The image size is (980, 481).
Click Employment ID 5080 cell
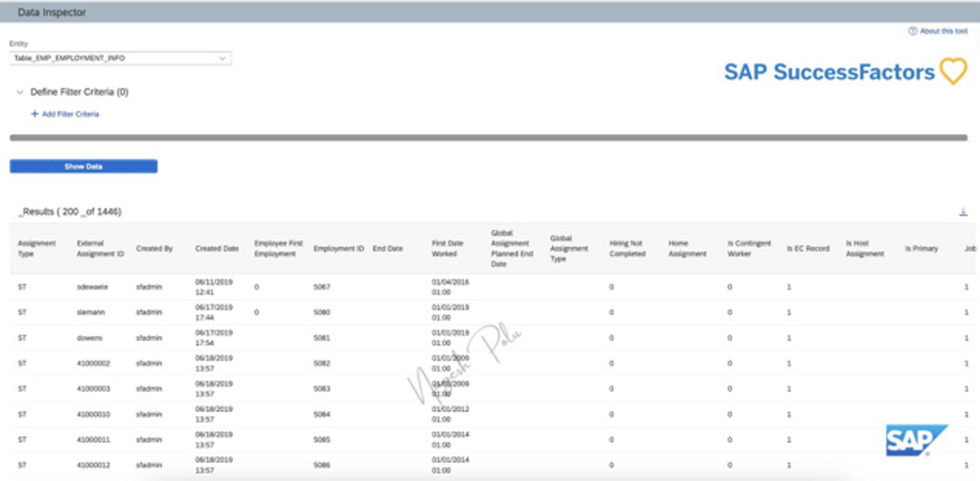pos(322,312)
